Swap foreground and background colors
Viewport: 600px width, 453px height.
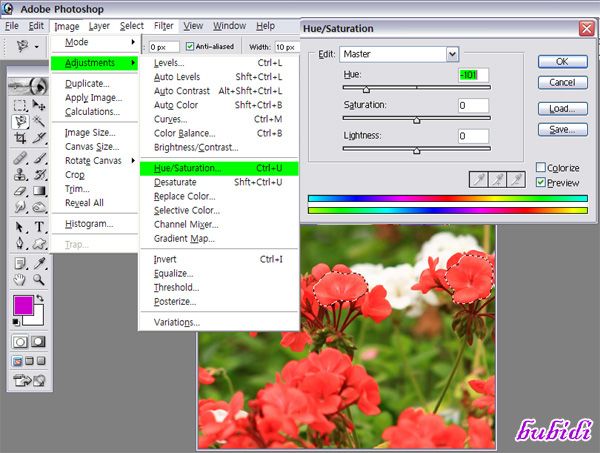tap(40, 298)
